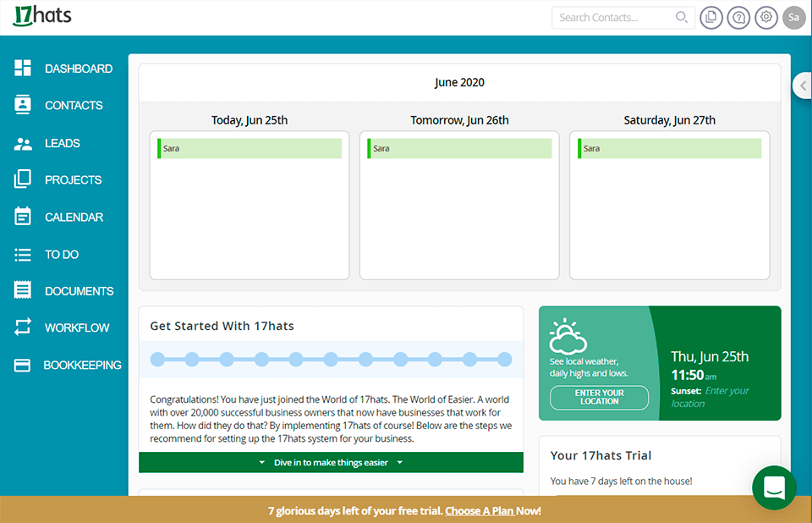The height and width of the screenshot is (523, 812).
Task: Go to Projects in the sidebar
Action: pos(73,179)
